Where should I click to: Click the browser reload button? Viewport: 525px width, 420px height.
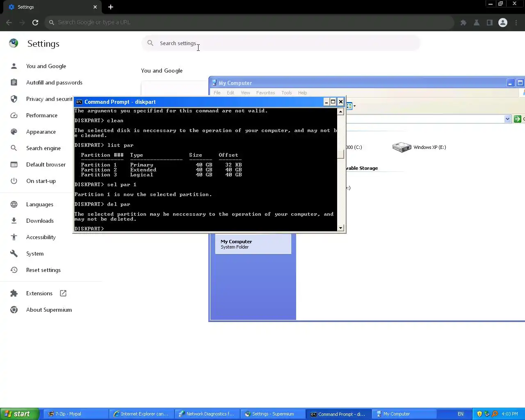(35, 23)
